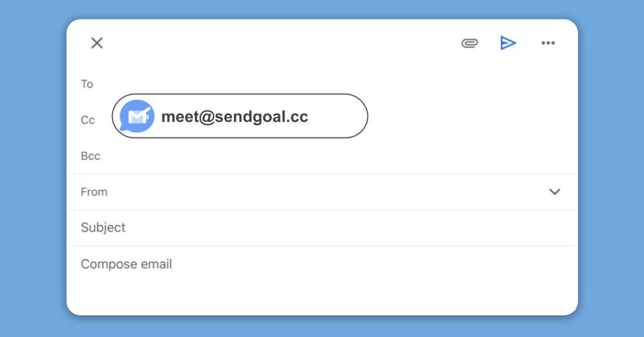This screenshot has width=644, height=337.
Task: Click the From field label
Action: pyautogui.click(x=94, y=191)
